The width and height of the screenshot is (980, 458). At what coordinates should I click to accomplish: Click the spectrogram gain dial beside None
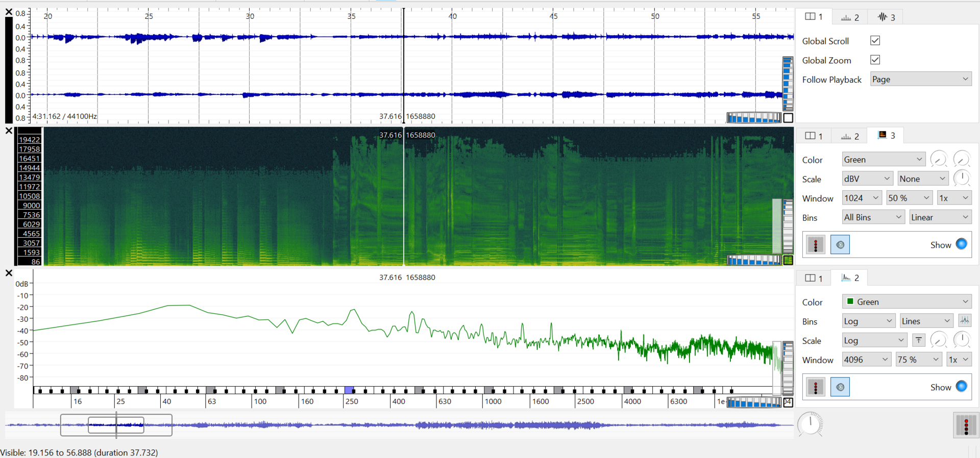[962, 179]
